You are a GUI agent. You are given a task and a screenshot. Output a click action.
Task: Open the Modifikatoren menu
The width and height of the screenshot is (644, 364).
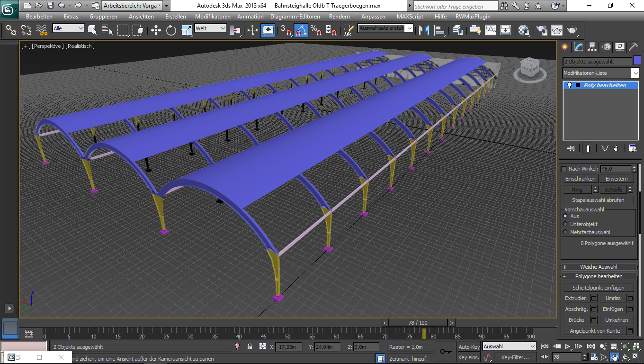[x=213, y=17]
